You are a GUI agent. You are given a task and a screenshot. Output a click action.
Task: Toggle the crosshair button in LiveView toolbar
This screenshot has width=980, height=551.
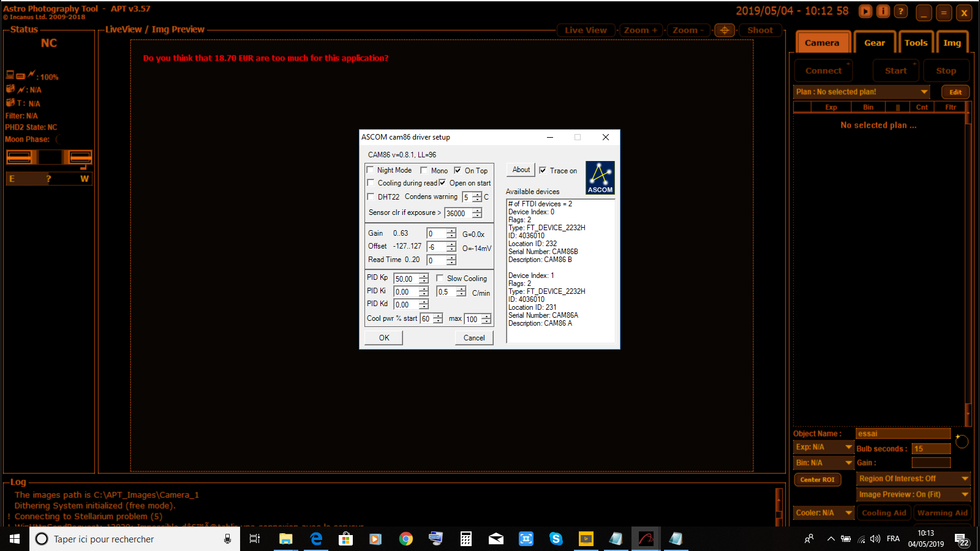coord(725,30)
